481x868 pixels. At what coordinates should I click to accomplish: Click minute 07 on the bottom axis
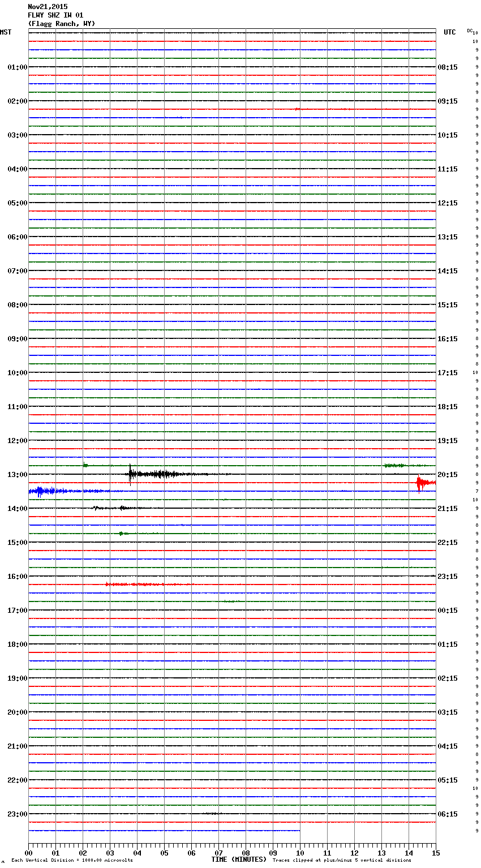(x=218, y=853)
